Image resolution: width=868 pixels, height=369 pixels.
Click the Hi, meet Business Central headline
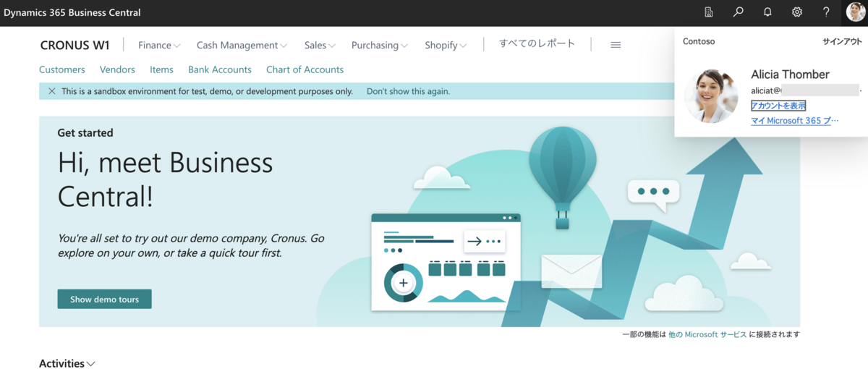point(166,179)
